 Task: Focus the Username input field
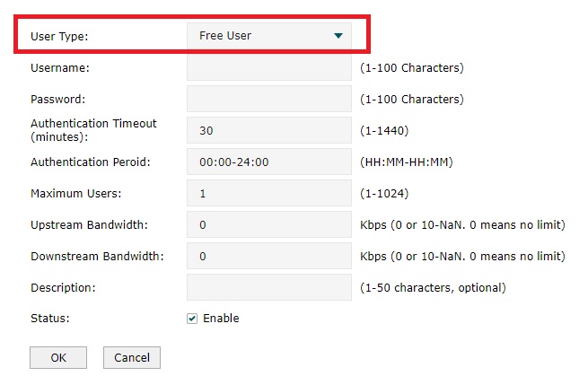(268, 67)
